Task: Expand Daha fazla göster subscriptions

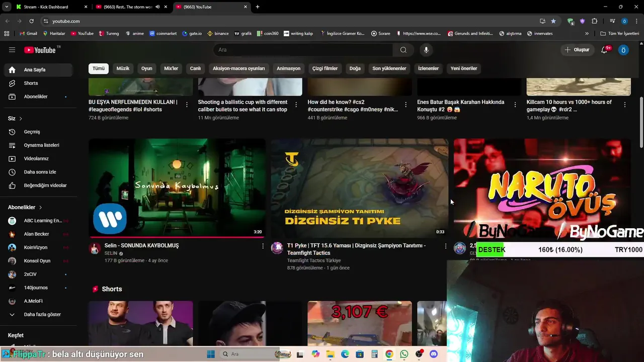Action: tap(39, 314)
